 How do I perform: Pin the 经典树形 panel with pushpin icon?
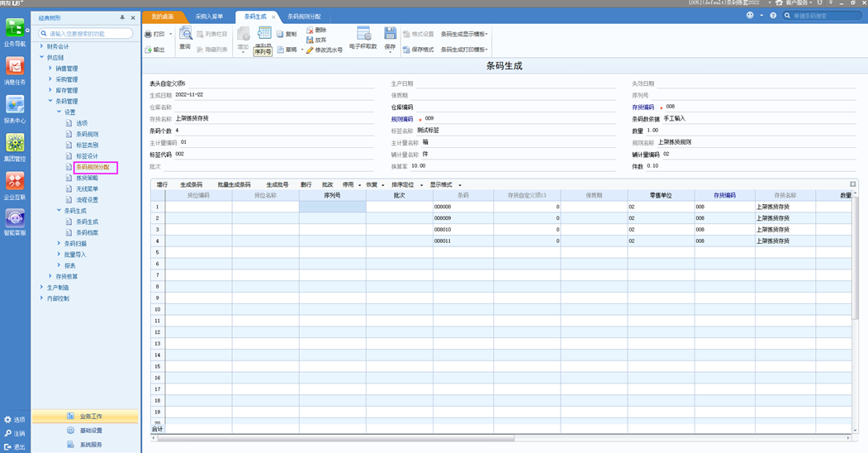pyautogui.click(x=122, y=17)
